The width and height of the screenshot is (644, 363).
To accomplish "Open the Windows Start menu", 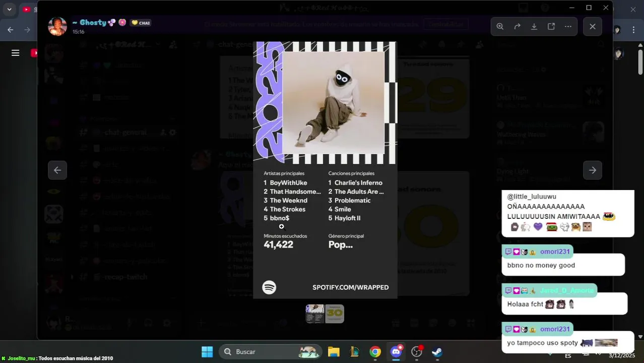I will (207, 352).
